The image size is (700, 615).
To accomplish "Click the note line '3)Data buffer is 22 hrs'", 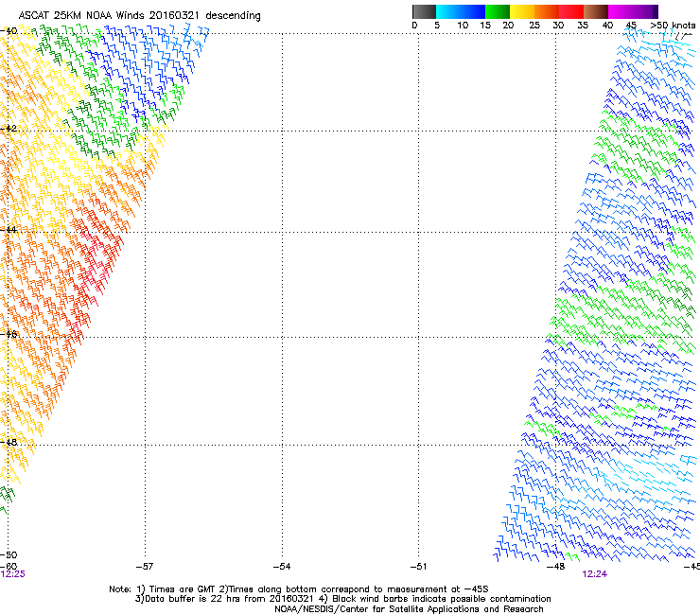I will [342, 599].
